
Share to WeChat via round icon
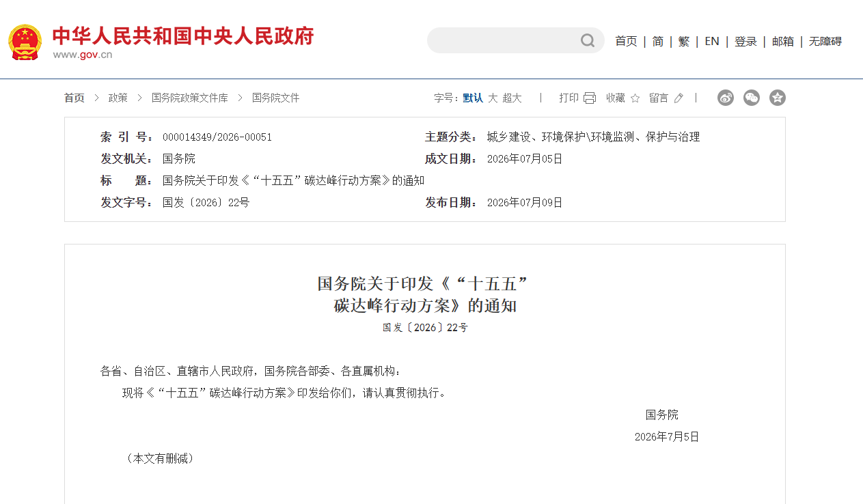[752, 98]
